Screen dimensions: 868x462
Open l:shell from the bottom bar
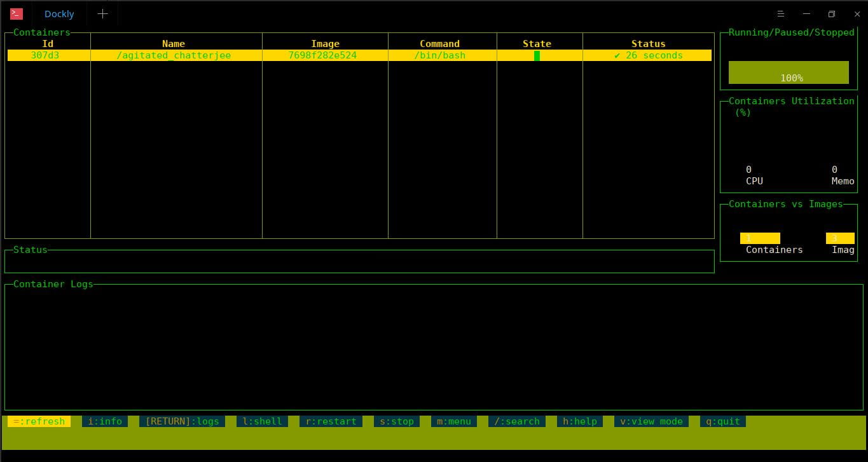[262, 421]
